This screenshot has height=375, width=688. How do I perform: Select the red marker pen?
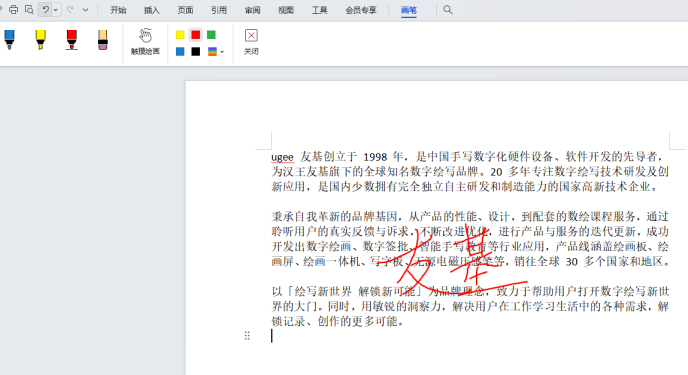[x=72, y=40]
